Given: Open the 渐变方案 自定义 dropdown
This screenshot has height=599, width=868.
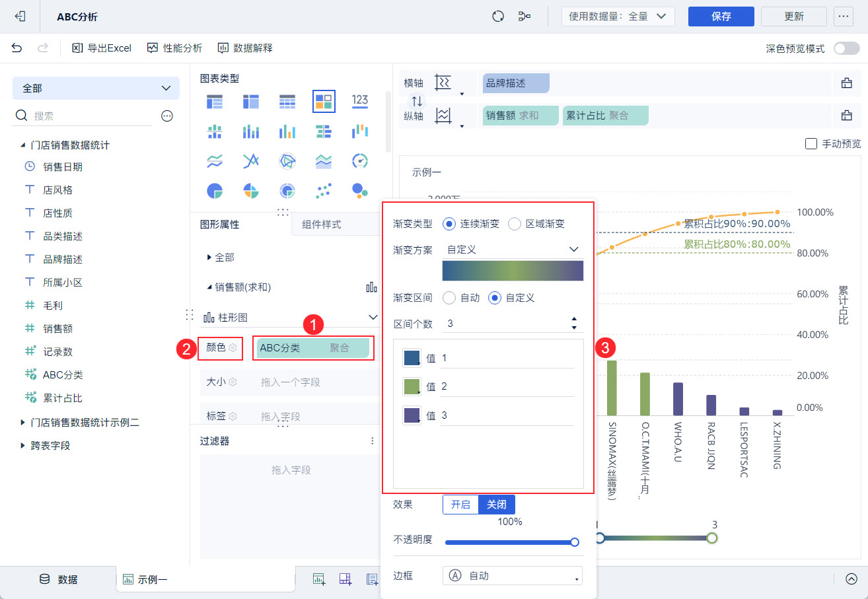Looking at the screenshot, I should pyautogui.click(x=513, y=250).
